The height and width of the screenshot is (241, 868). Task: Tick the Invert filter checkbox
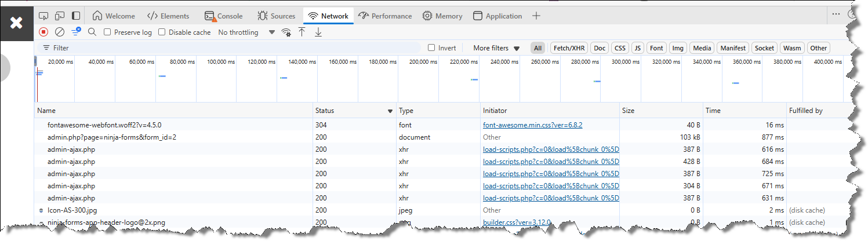pyautogui.click(x=431, y=48)
